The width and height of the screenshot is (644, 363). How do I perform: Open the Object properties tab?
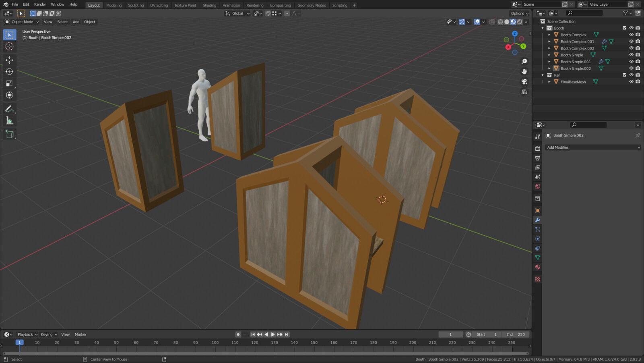click(x=538, y=210)
